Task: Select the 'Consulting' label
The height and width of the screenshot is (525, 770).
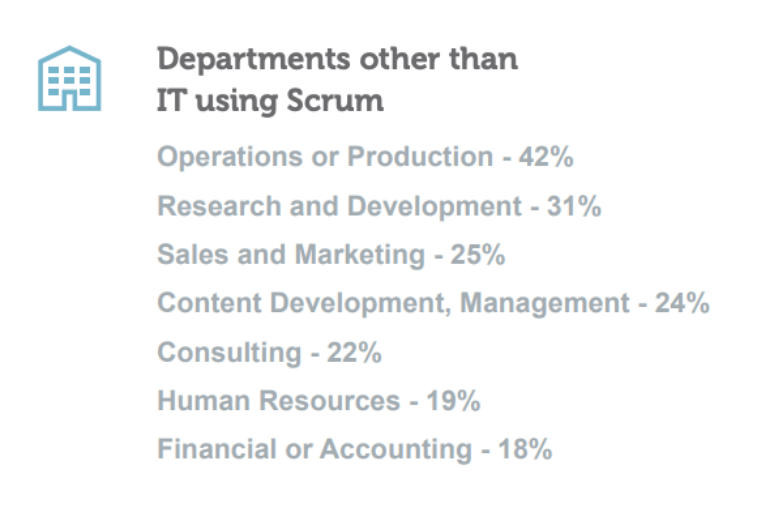Action: pos(229,353)
